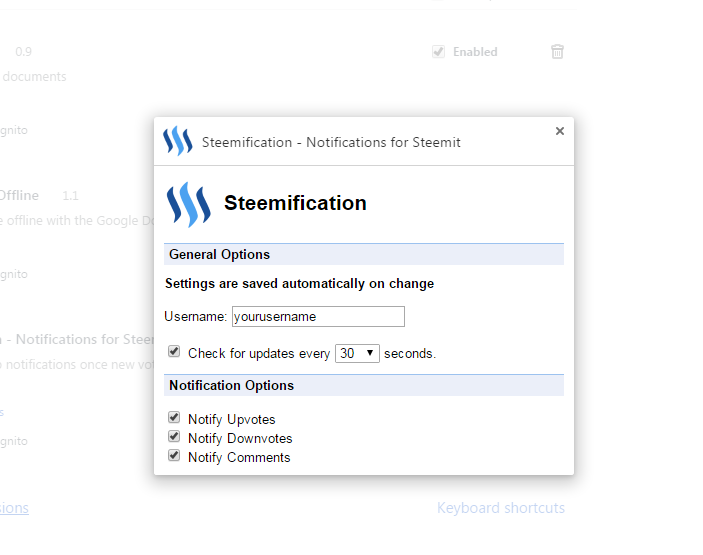Click the large Steemification logo beside heading
Screen dimensions: 703x555
coord(189,204)
